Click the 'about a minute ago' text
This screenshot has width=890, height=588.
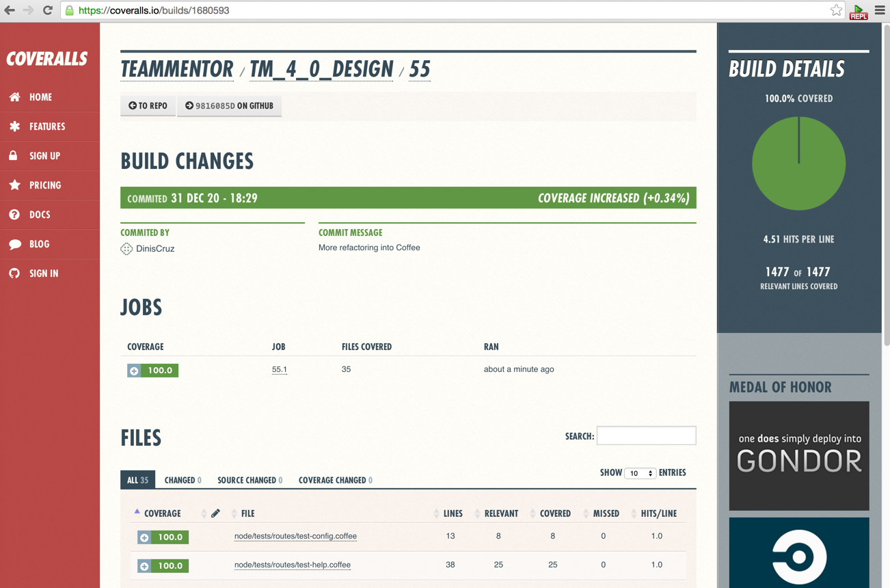(x=519, y=369)
